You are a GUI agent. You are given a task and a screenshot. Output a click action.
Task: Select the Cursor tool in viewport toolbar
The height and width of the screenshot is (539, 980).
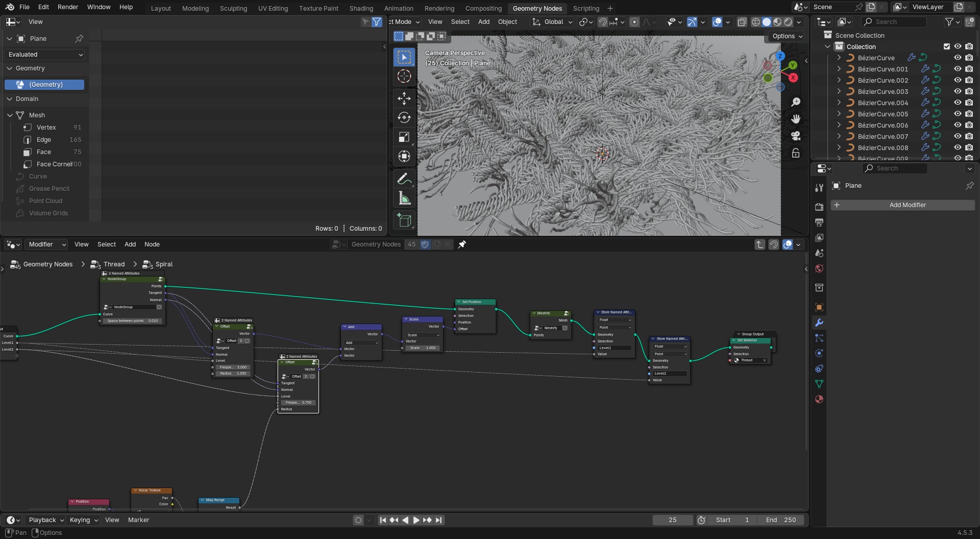point(404,77)
